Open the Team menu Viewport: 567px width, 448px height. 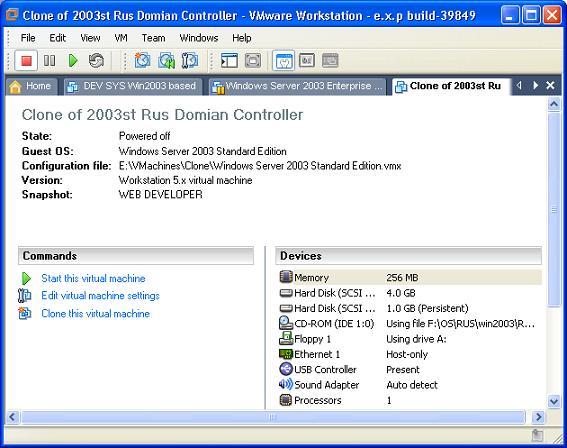pyautogui.click(x=153, y=38)
